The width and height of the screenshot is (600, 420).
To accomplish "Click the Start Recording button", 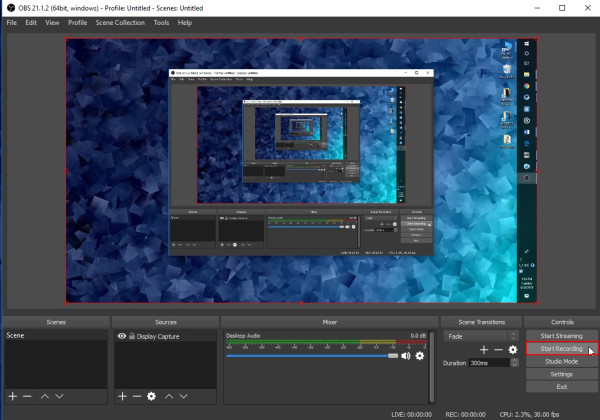I will [x=561, y=348].
